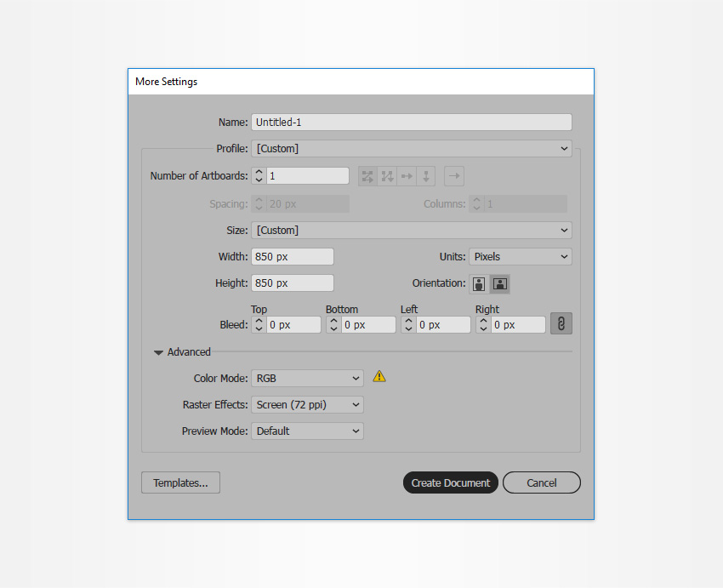Select the Grid by Column artboard layout icon
Image resolution: width=723 pixels, height=588 pixels.
click(387, 176)
